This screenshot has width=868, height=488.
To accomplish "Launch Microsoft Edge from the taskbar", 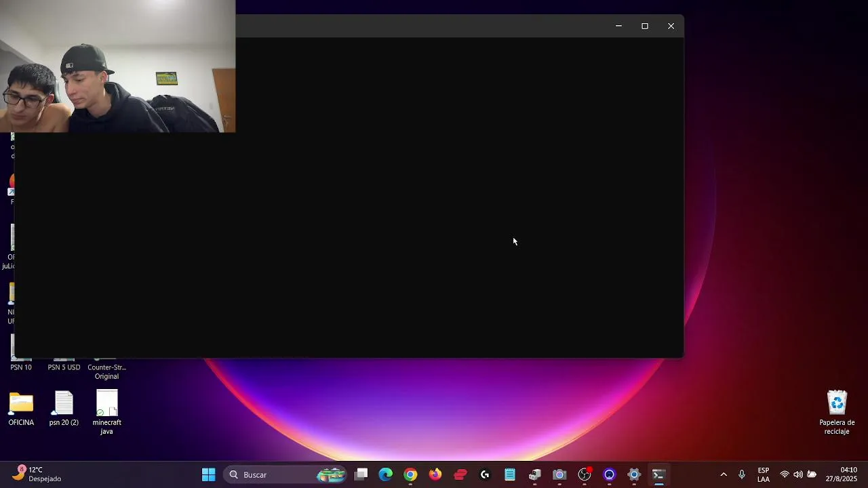I will tap(386, 474).
